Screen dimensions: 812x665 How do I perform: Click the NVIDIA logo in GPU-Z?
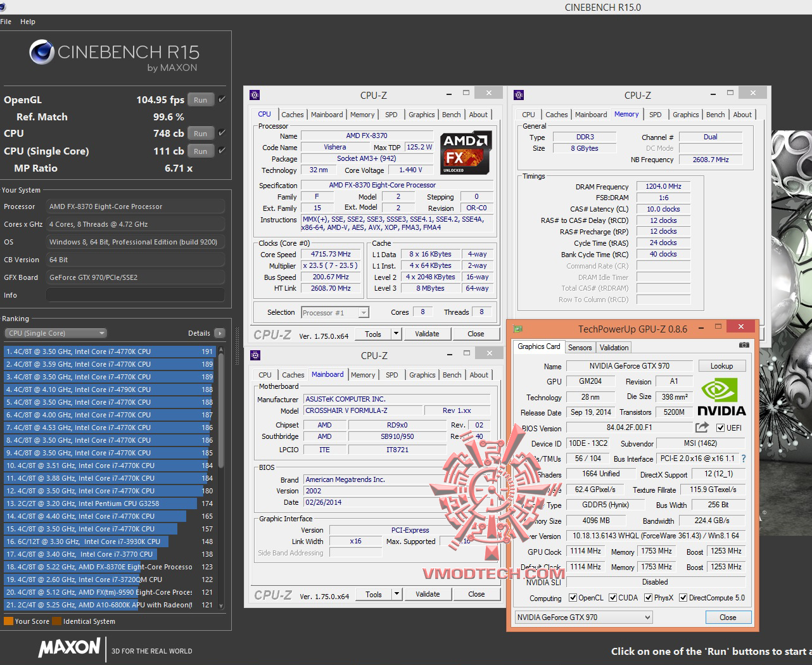coord(721,398)
